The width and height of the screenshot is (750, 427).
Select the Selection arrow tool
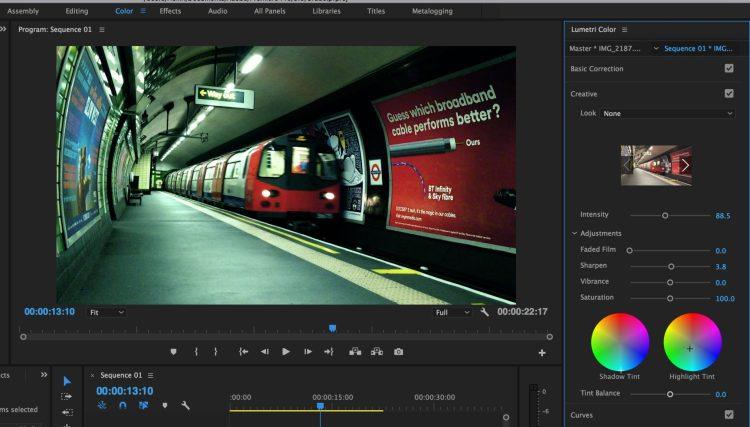67,381
